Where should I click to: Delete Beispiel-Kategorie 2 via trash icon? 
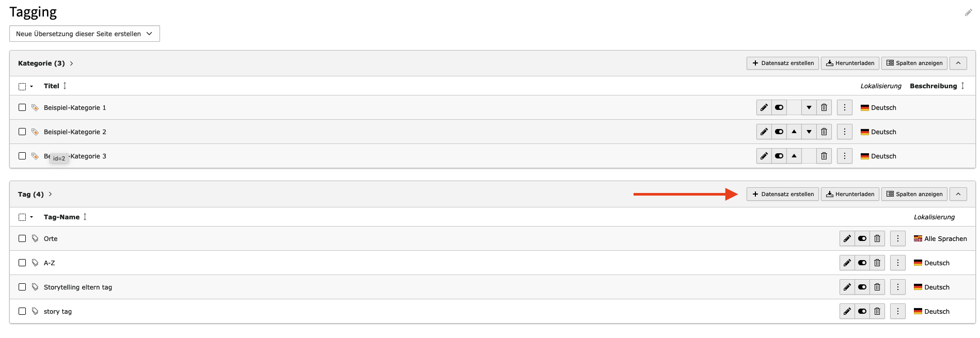click(824, 132)
